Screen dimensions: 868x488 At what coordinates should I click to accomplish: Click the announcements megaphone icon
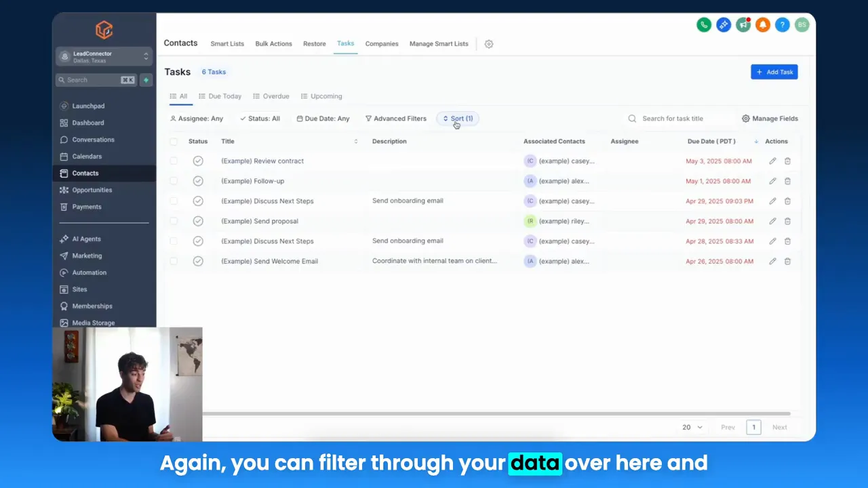[743, 24]
